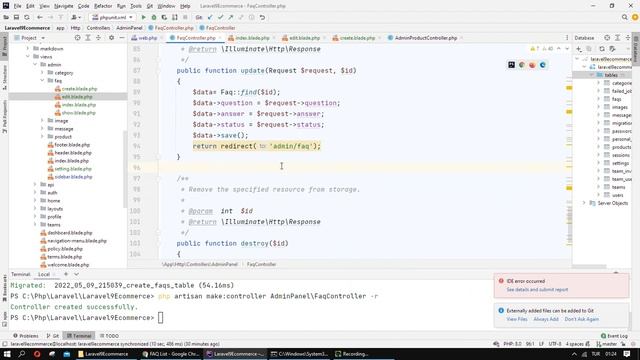Select the users table in Database panel

click(x=617, y=195)
